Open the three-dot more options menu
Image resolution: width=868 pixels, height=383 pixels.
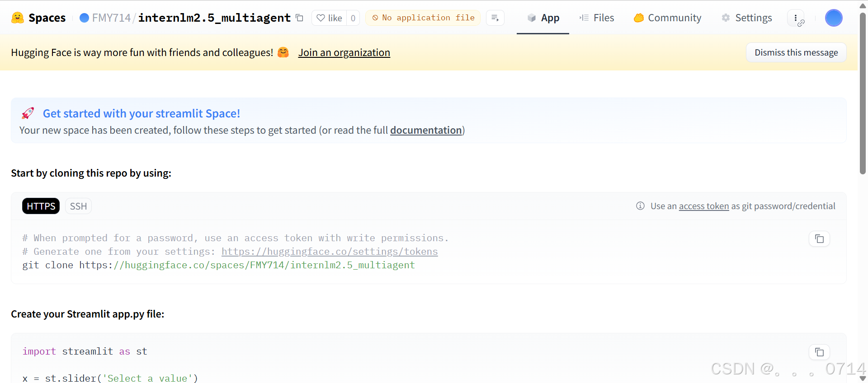coord(796,18)
